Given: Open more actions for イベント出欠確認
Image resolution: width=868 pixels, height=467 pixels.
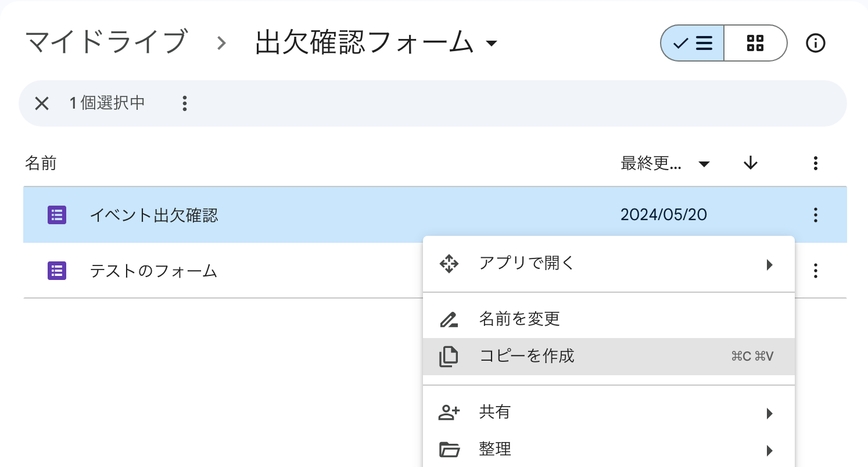Looking at the screenshot, I should pos(816,215).
